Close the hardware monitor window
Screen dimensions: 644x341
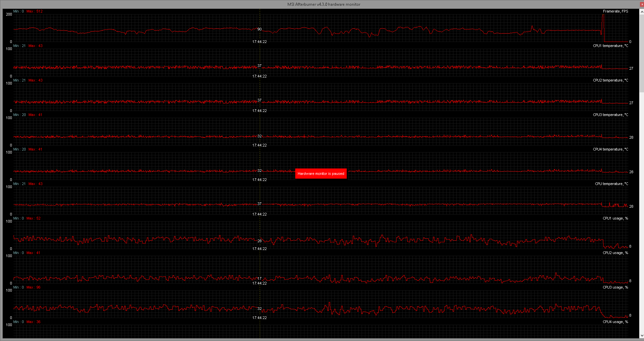point(642,4)
